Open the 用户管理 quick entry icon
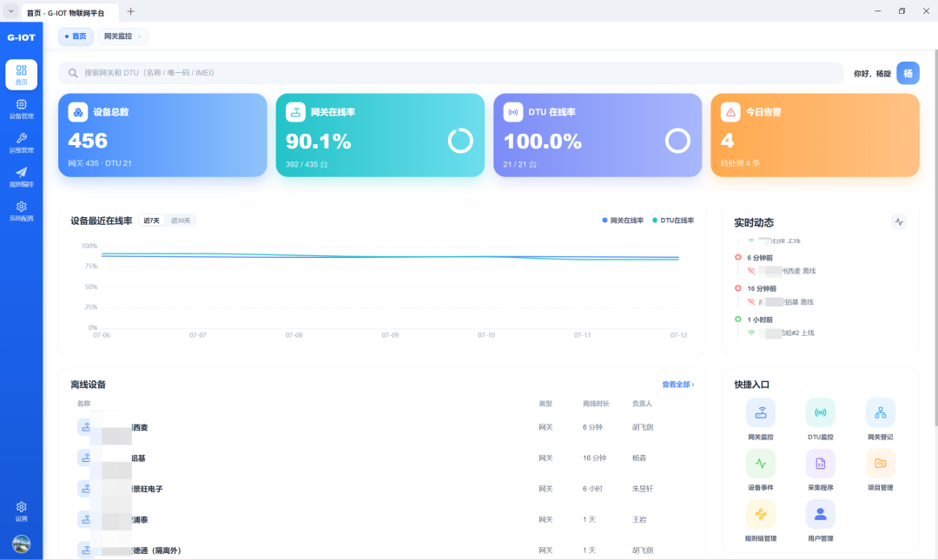This screenshot has width=938, height=560. (820, 514)
